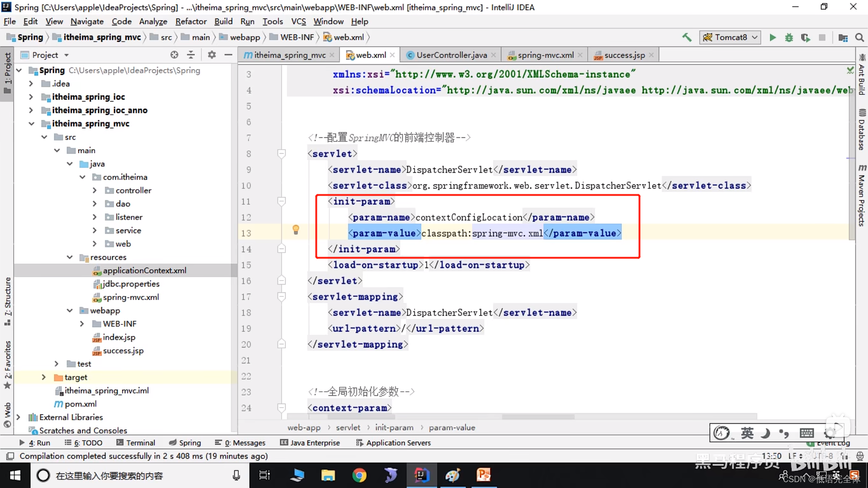This screenshot has height=488, width=868.
Task: Expand the itheima_spring_ioc folder
Action: [x=31, y=97]
